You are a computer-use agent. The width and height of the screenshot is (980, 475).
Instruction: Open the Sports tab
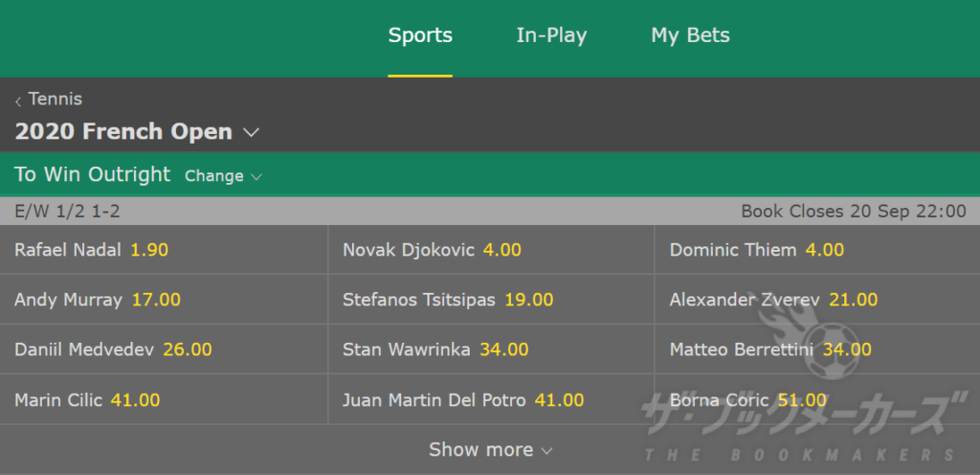420,35
